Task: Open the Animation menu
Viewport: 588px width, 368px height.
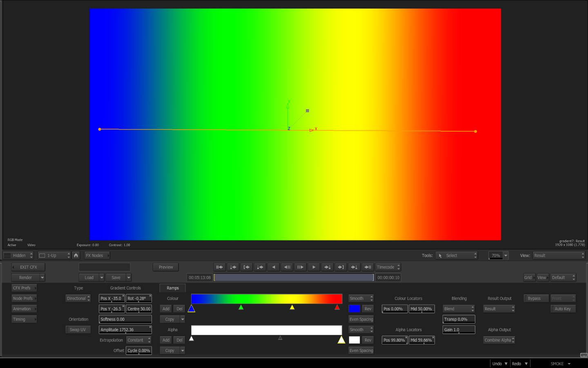Action: click(24, 309)
